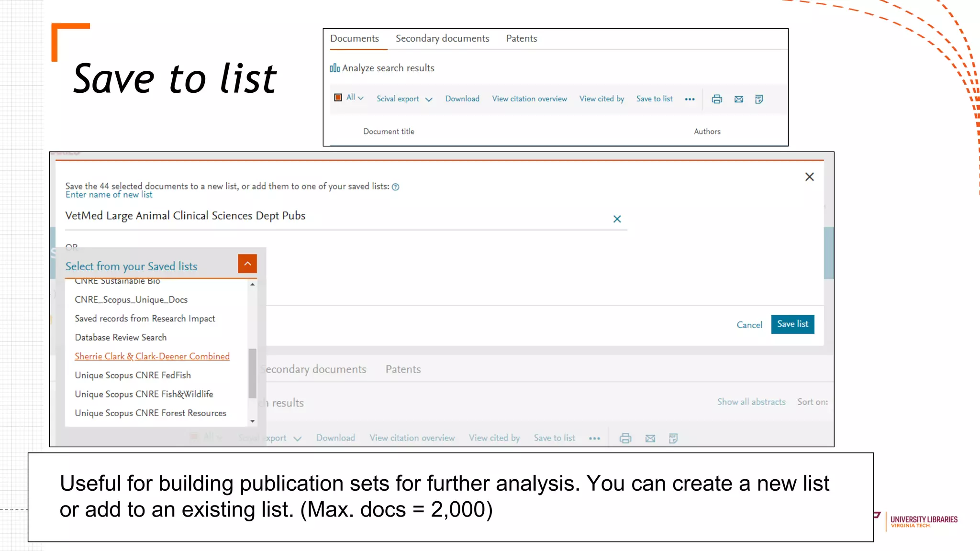Click dimmed View citation overview in lower toolbar
The width and height of the screenshot is (980, 551).
[x=412, y=438]
